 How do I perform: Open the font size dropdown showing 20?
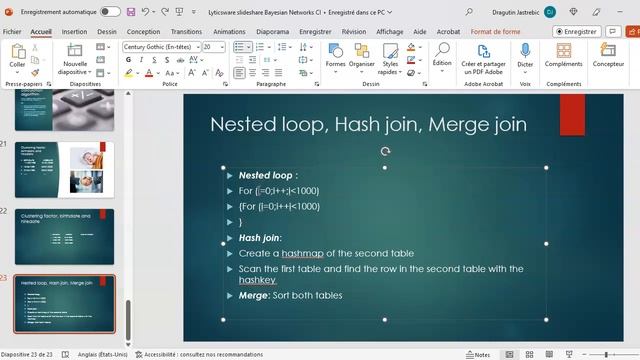pyautogui.click(x=222, y=47)
